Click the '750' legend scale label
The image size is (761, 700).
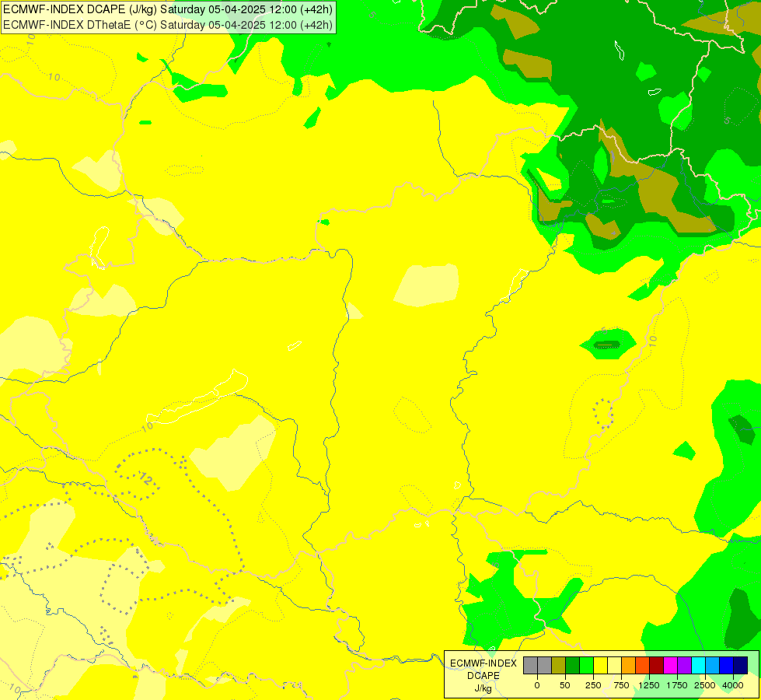(621, 685)
